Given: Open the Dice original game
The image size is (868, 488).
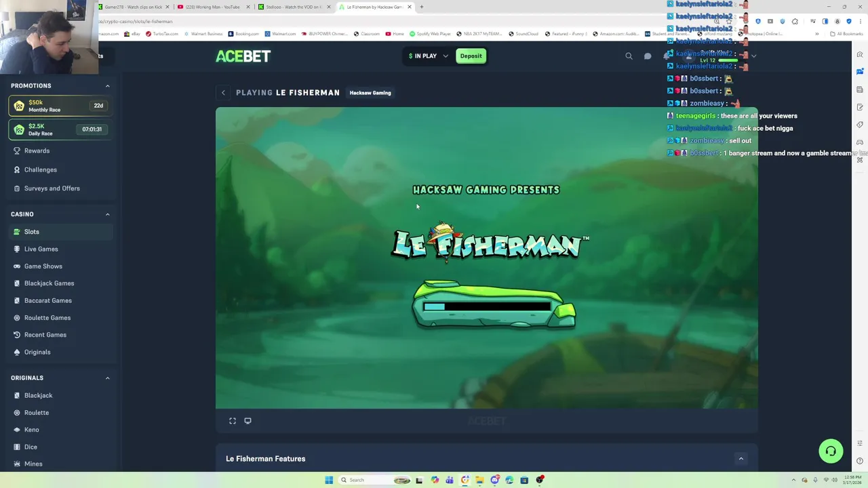Looking at the screenshot, I should click(60, 447).
